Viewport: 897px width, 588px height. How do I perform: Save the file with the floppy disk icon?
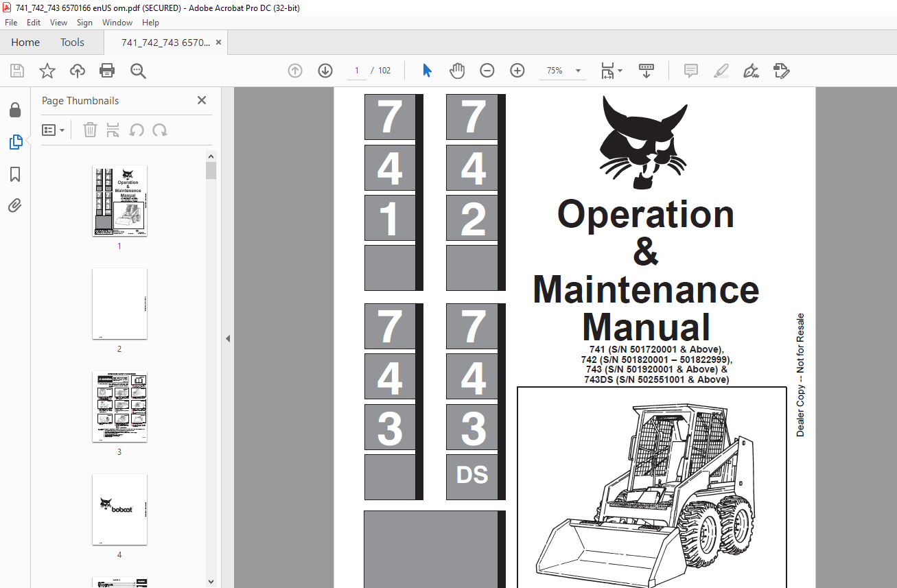point(17,71)
